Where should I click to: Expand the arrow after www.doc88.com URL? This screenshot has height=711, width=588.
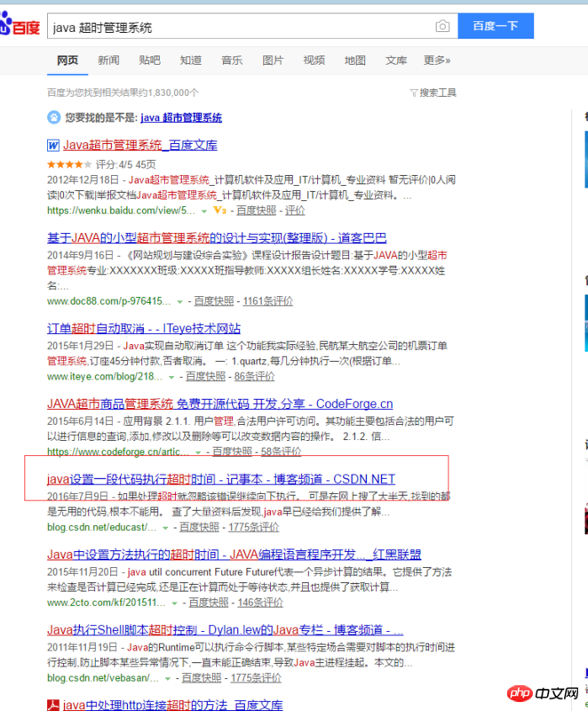pyautogui.click(x=179, y=301)
